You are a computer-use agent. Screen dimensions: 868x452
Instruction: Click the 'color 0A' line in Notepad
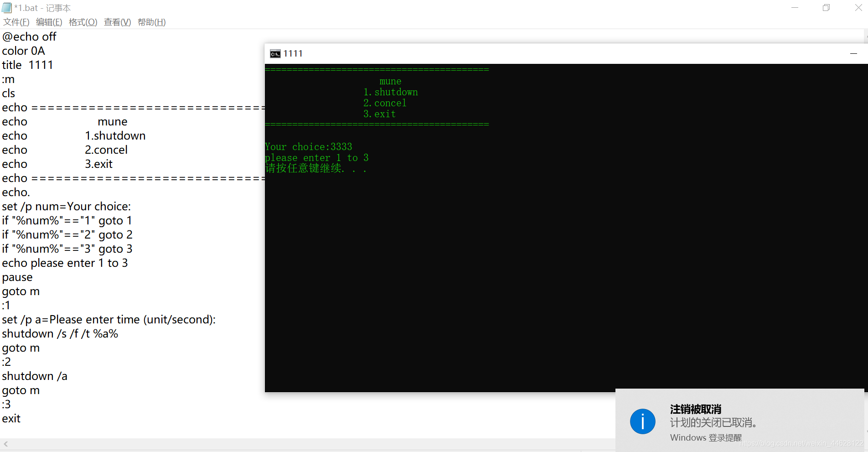(x=24, y=51)
